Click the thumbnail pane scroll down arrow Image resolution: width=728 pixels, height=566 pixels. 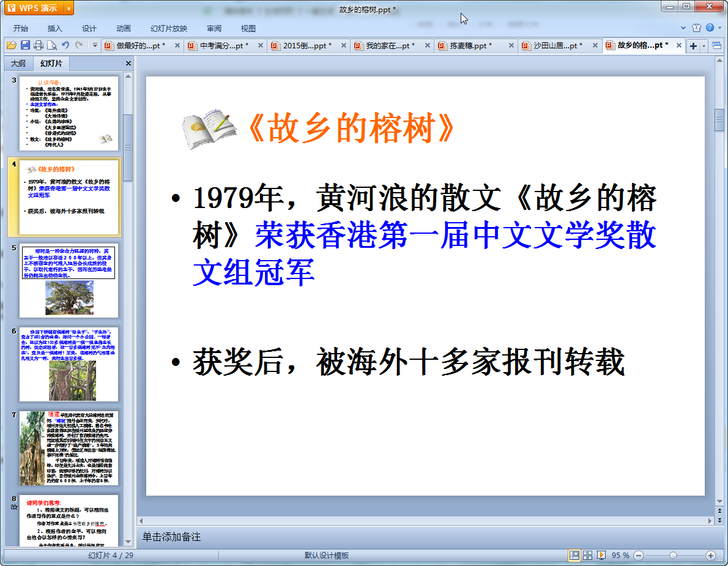point(128,542)
